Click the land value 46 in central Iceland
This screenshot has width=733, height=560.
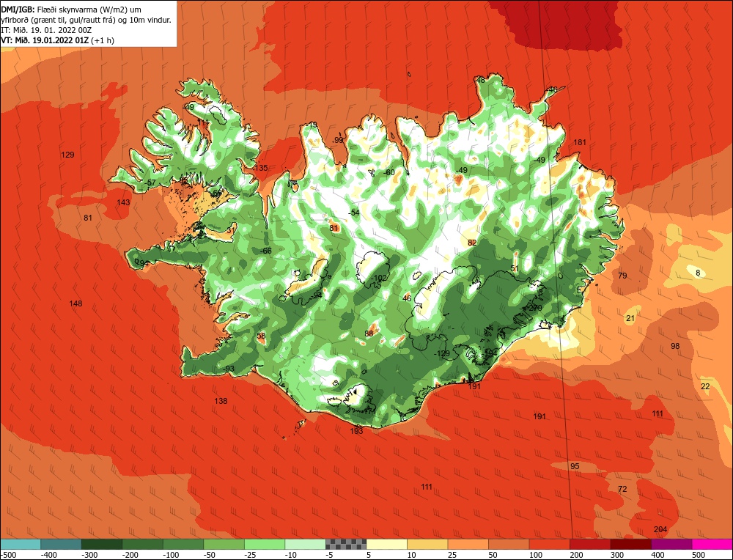407,298
